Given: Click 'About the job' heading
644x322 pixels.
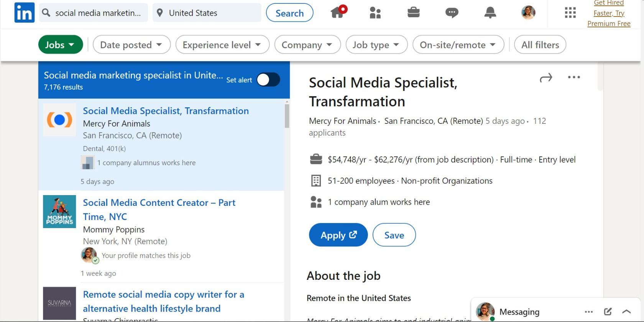Looking at the screenshot, I should (x=343, y=276).
